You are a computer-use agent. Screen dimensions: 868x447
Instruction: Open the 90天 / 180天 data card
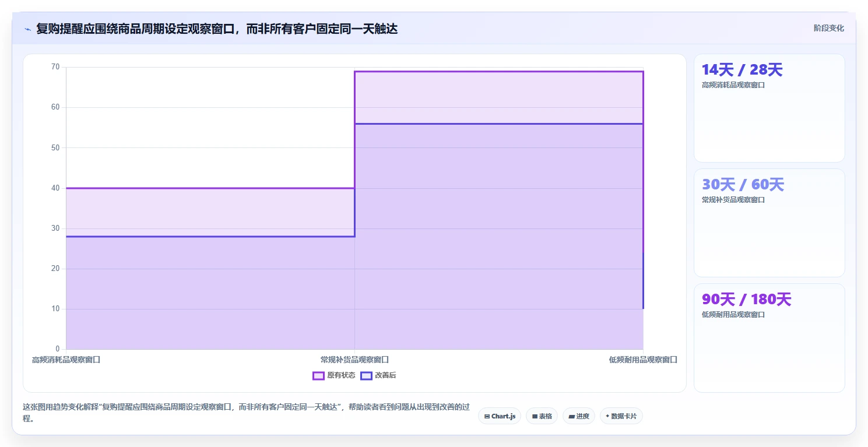(x=769, y=338)
